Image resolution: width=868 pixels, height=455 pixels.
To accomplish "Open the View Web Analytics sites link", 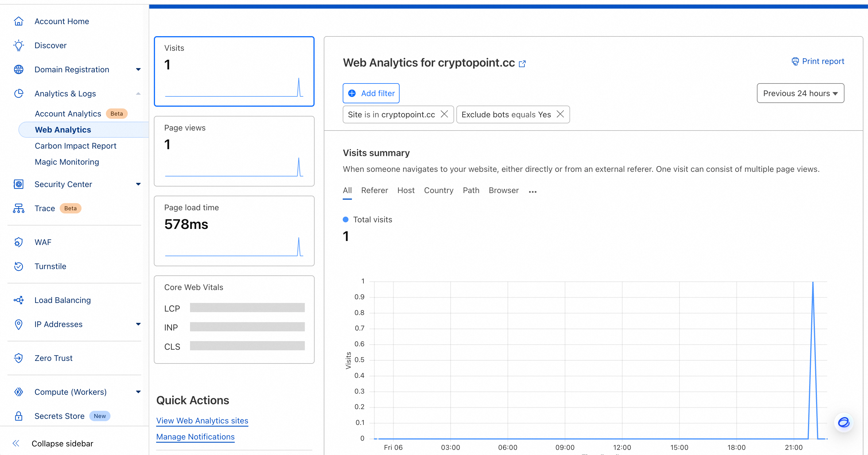I will tap(202, 421).
